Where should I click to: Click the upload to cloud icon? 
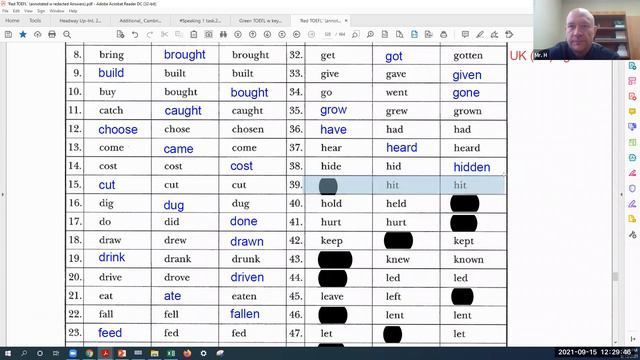coord(38,35)
